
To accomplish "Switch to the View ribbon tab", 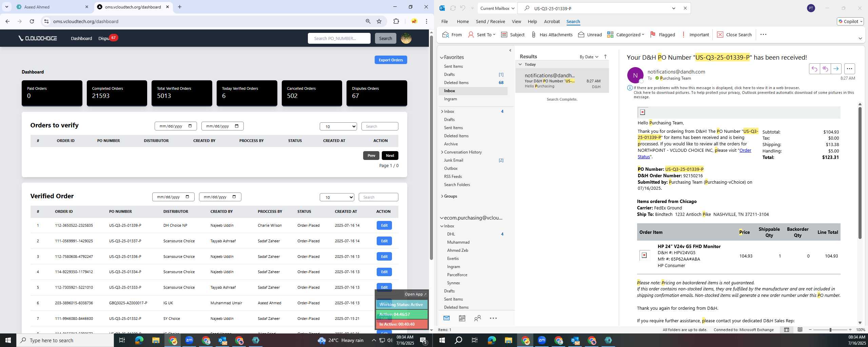I will [516, 21].
